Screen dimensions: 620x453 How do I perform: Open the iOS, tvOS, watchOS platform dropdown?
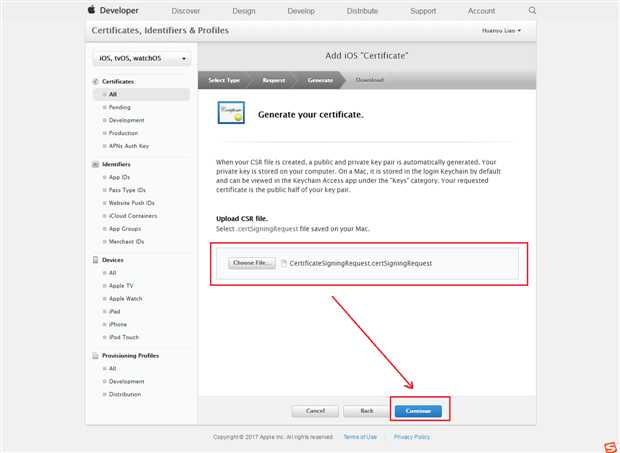[x=142, y=59]
